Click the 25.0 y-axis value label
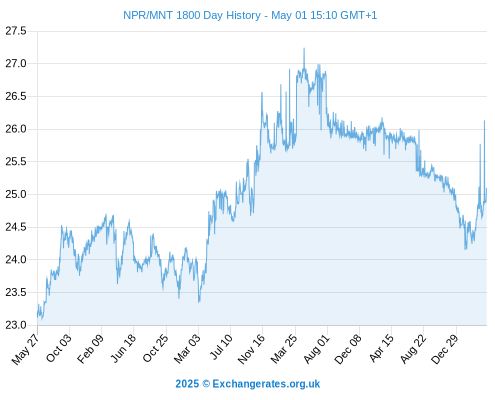The image size is (495, 400). click(x=16, y=194)
